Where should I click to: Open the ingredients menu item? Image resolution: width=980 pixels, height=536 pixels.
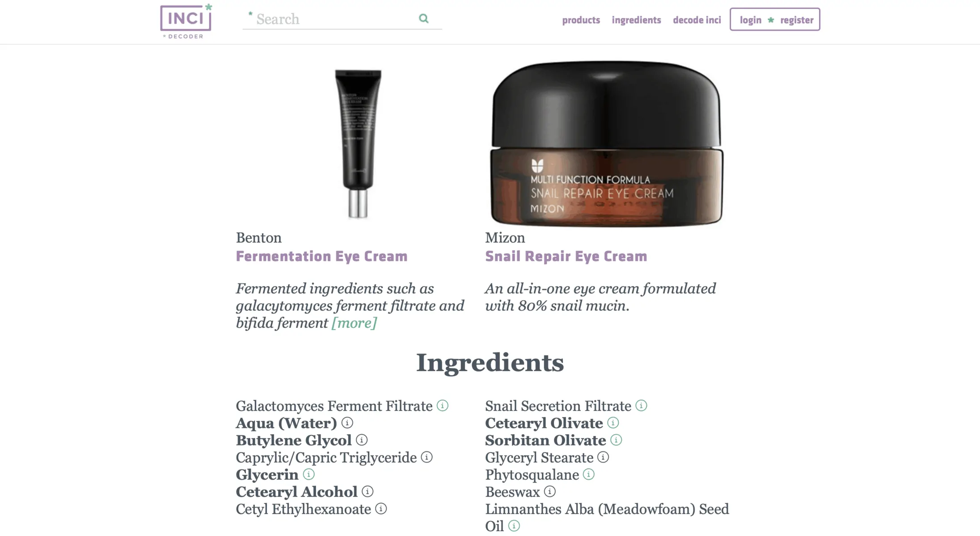(636, 20)
